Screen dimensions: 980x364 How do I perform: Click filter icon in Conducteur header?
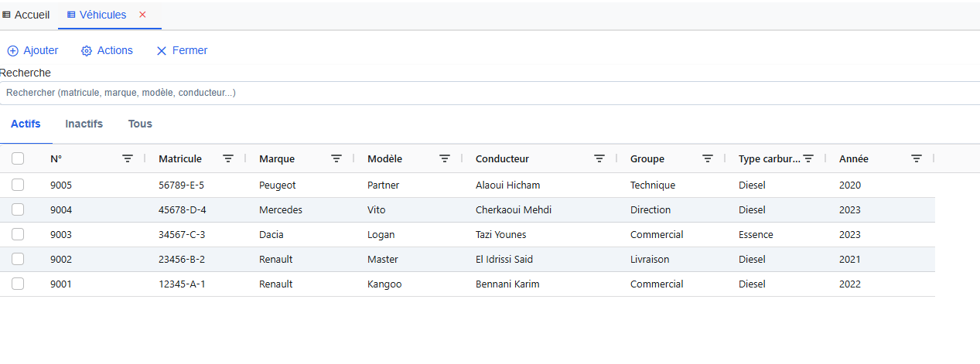599,158
